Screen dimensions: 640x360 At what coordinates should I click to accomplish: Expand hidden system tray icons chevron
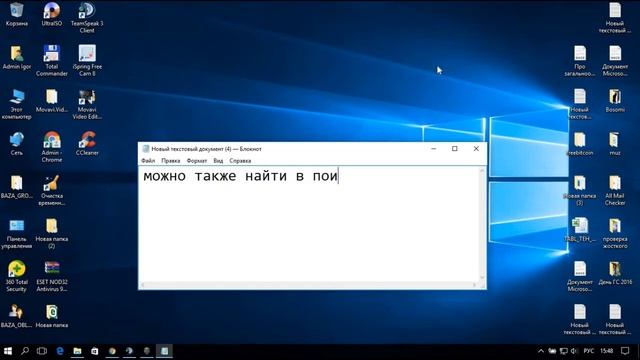point(541,351)
